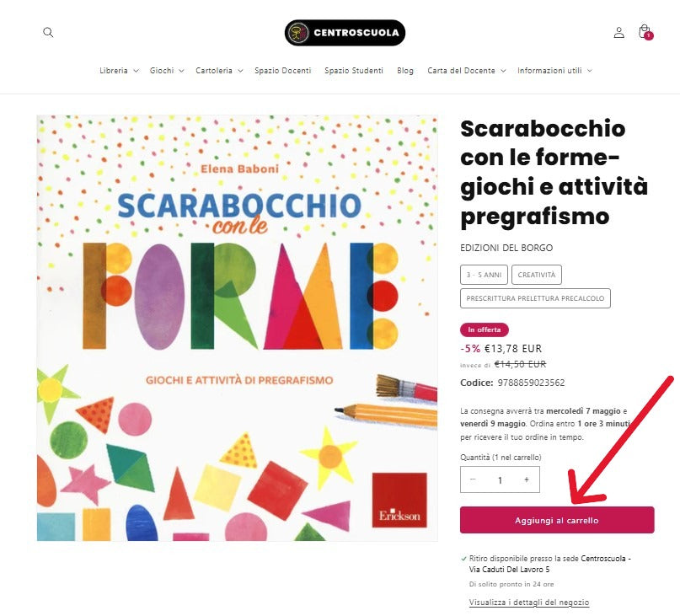The image size is (680, 616).
Task: Open the shopping cart icon
Action: pos(645,32)
